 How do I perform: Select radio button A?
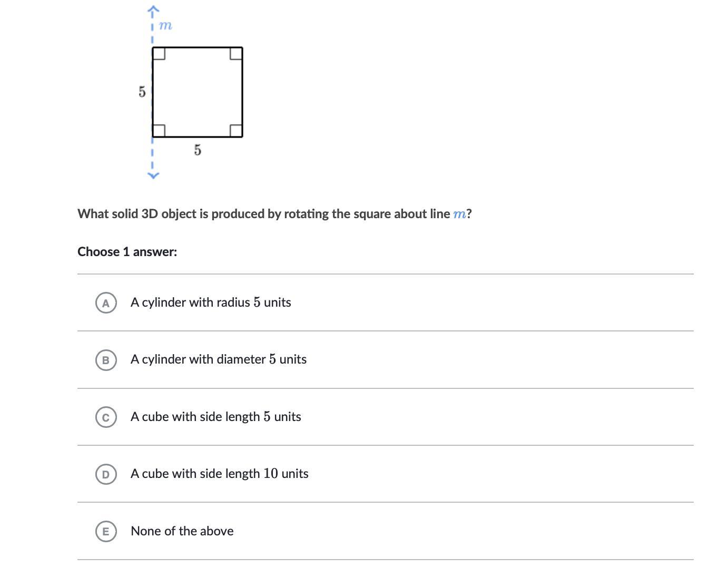(x=106, y=303)
